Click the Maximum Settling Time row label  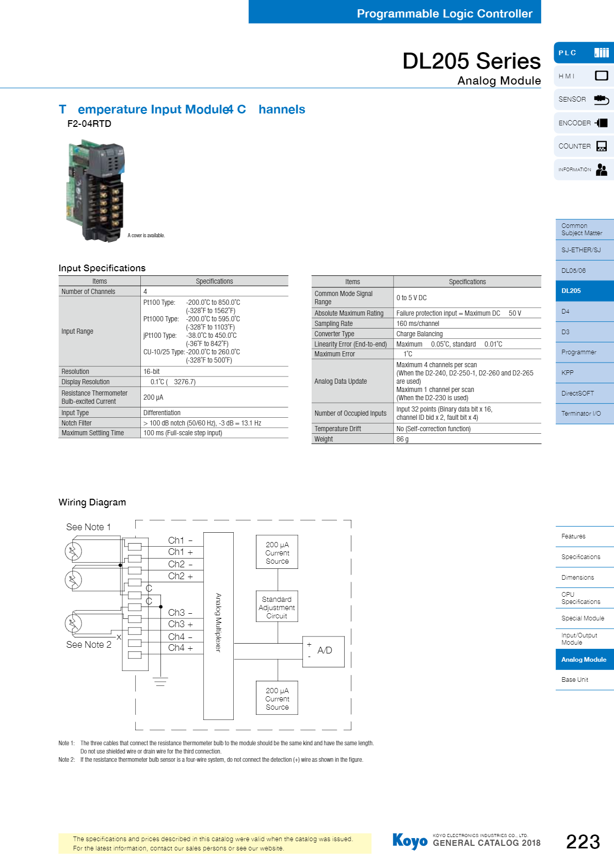[x=93, y=433]
